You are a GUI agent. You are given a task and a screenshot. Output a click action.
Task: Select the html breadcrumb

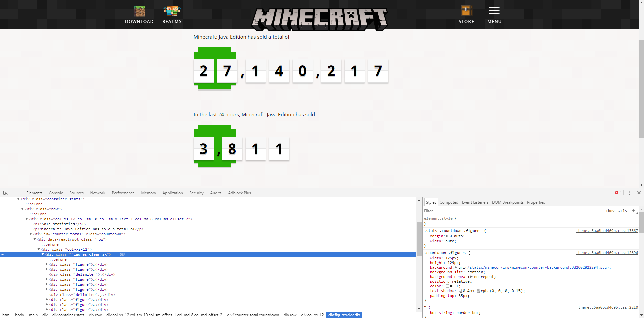(x=7, y=315)
